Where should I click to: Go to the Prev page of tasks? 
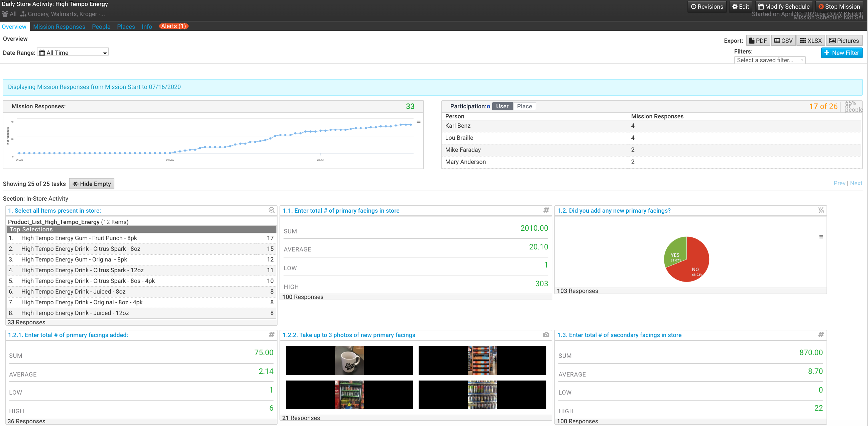pos(839,183)
